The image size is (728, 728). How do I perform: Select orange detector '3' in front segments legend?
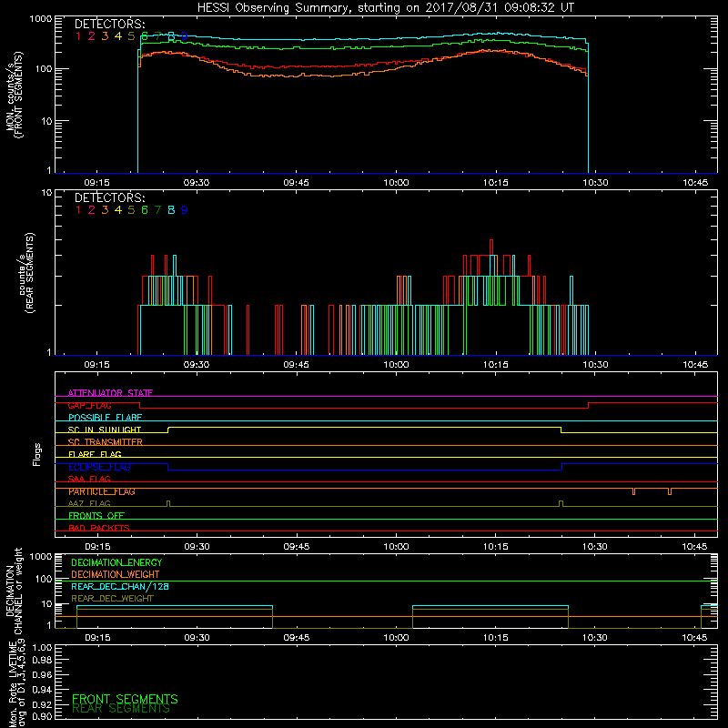point(105,36)
